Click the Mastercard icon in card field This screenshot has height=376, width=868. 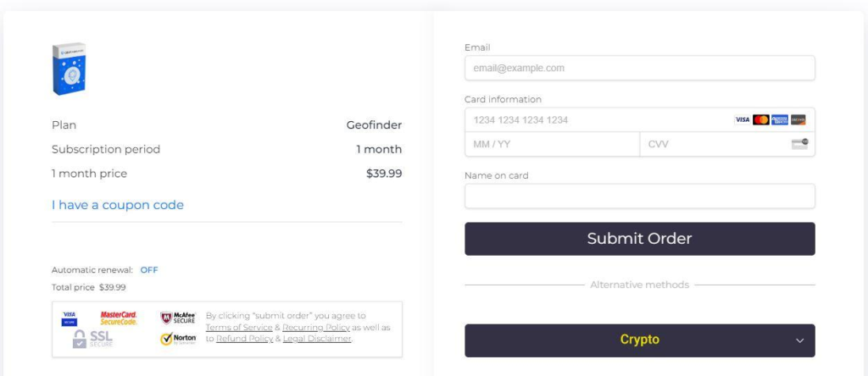[761, 120]
